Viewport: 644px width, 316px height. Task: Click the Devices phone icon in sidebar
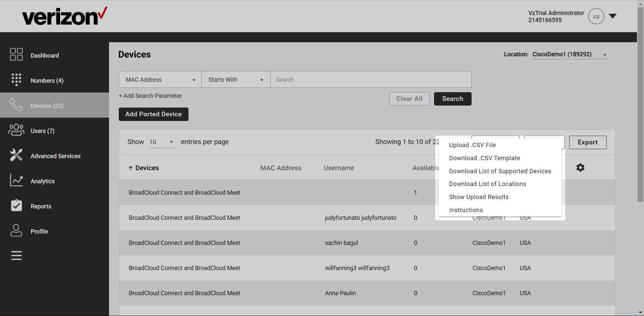click(x=16, y=105)
